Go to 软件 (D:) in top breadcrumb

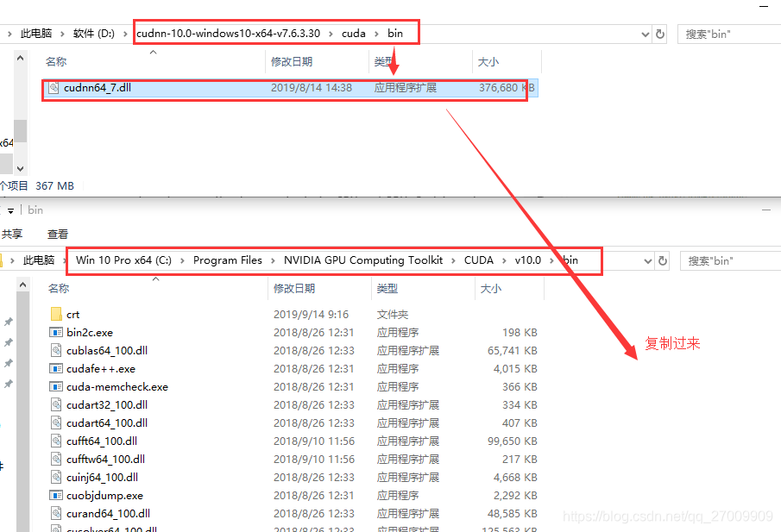click(x=94, y=34)
